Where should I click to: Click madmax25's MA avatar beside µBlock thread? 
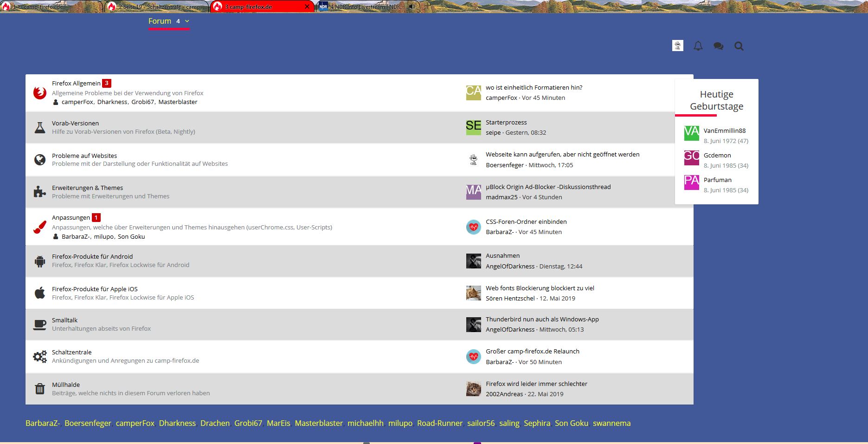coord(474,192)
